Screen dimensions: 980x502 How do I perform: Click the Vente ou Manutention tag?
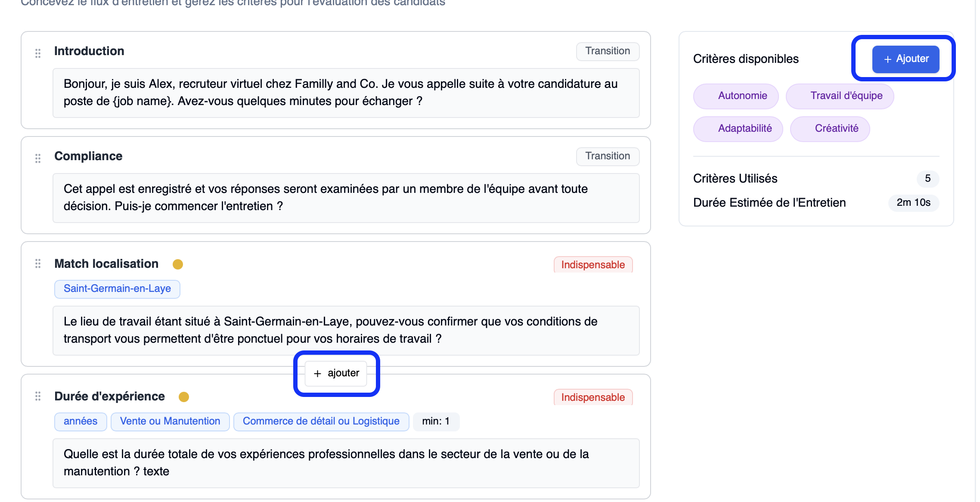tap(170, 421)
